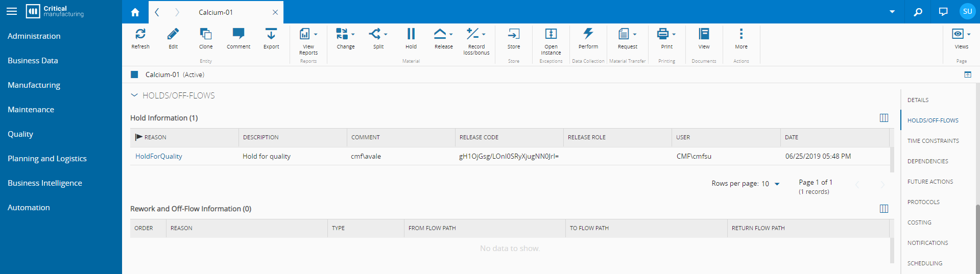
Task: Perform data collection via lightning icon
Action: point(588,34)
